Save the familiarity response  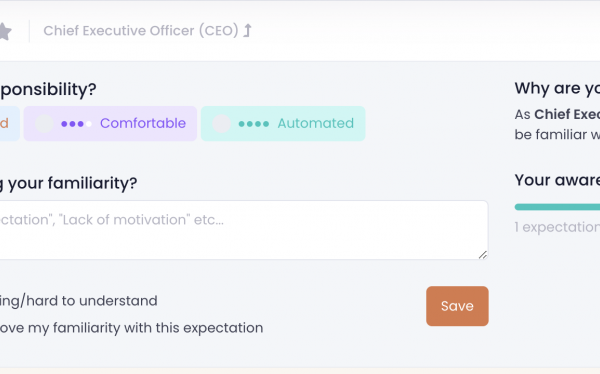coord(457,306)
